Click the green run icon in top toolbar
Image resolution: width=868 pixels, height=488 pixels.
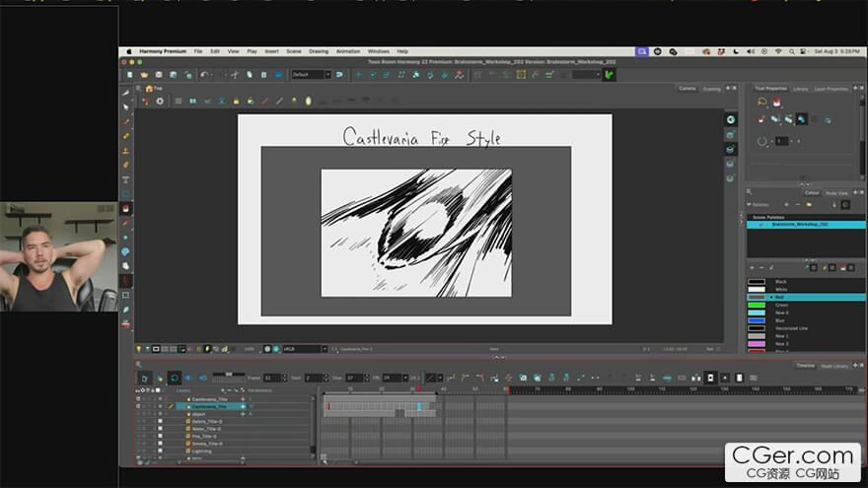click(610, 75)
